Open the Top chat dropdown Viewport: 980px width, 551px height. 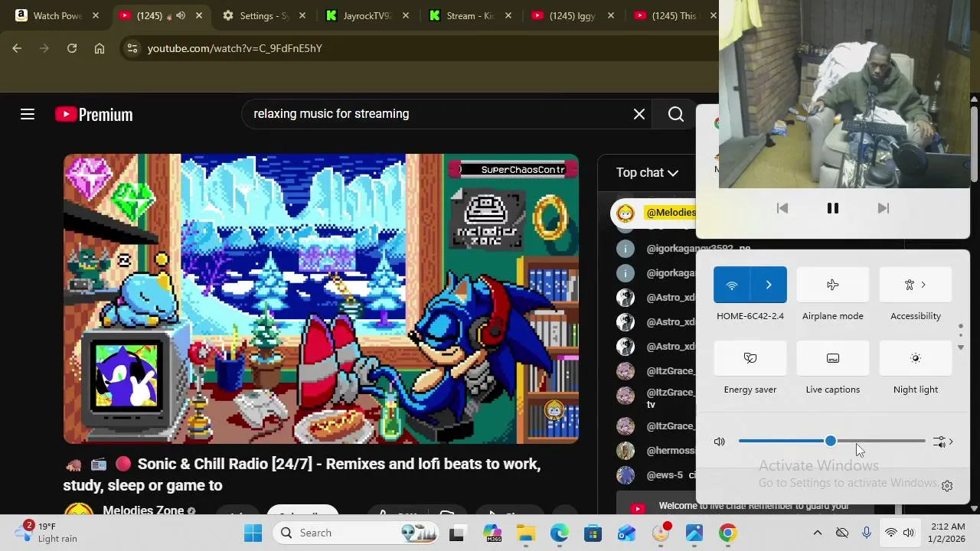648,173
